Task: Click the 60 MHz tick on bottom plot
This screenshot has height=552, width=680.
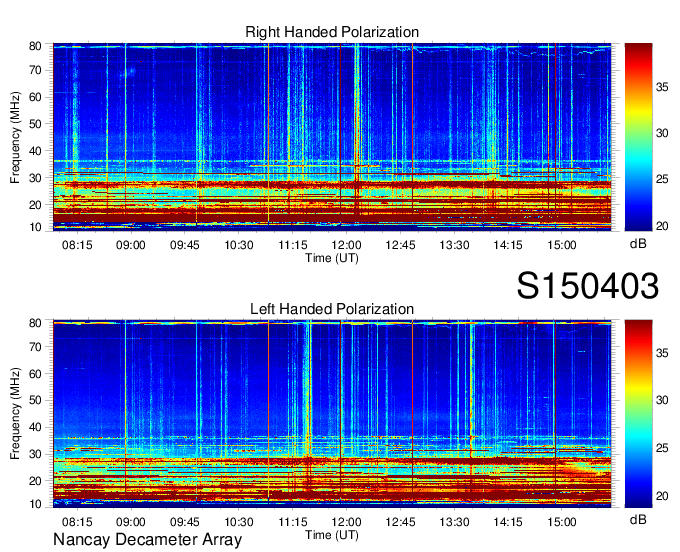Action: pyautogui.click(x=35, y=373)
